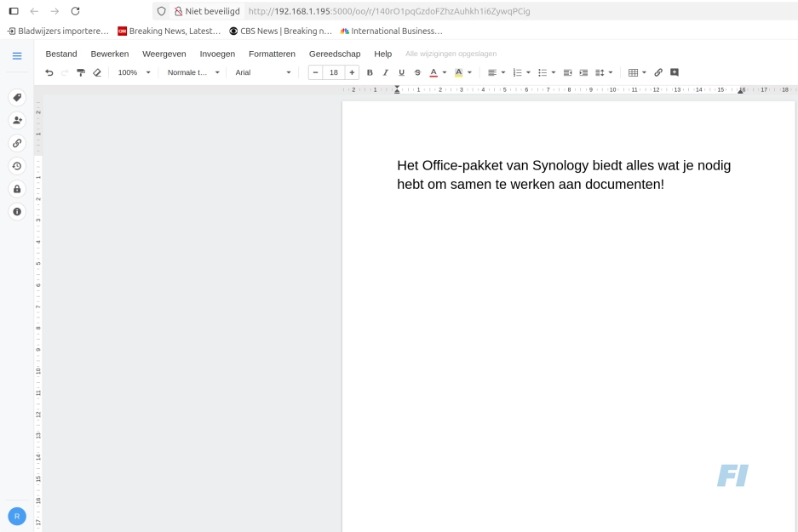Viewport: 798px width, 532px height.
Task: Click the R user avatar
Action: pyautogui.click(x=17, y=516)
